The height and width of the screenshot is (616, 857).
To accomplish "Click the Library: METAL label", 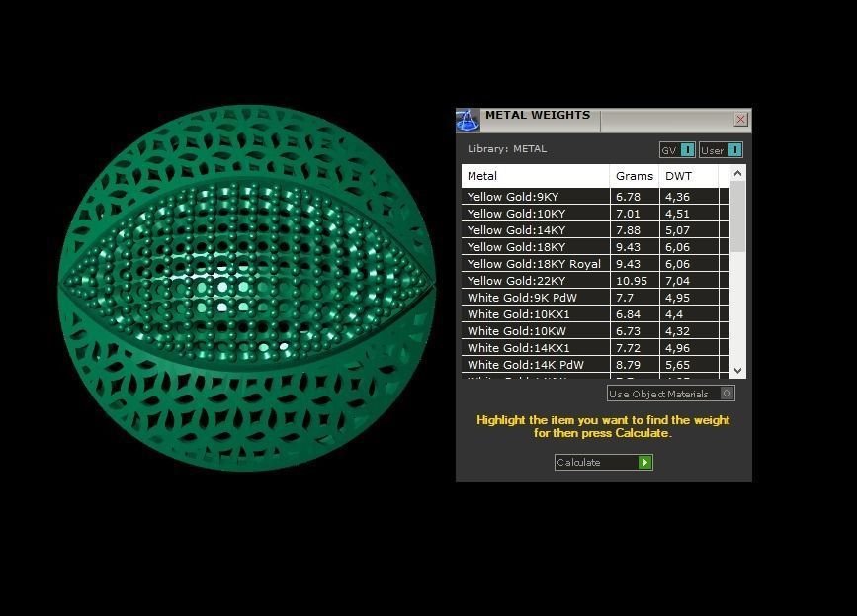I will click(x=507, y=148).
